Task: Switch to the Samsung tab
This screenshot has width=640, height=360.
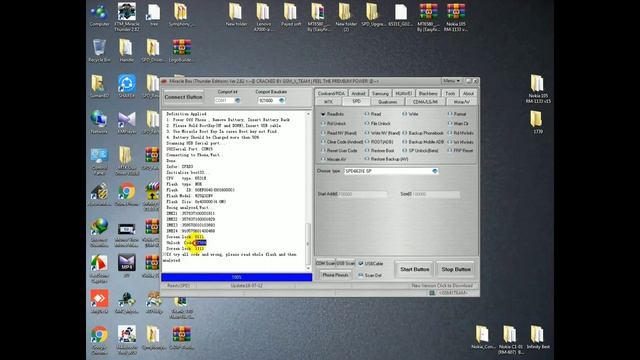Action: click(380, 93)
